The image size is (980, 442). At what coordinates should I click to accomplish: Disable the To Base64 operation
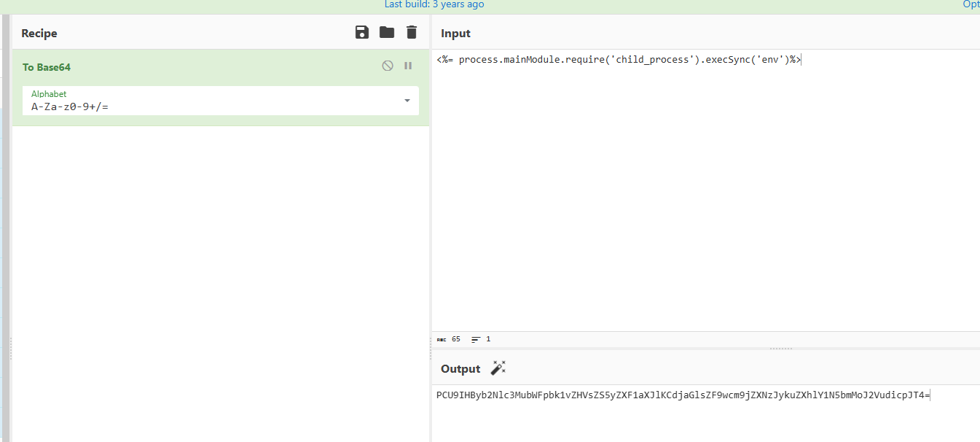pyautogui.click(x=388, y=66)
